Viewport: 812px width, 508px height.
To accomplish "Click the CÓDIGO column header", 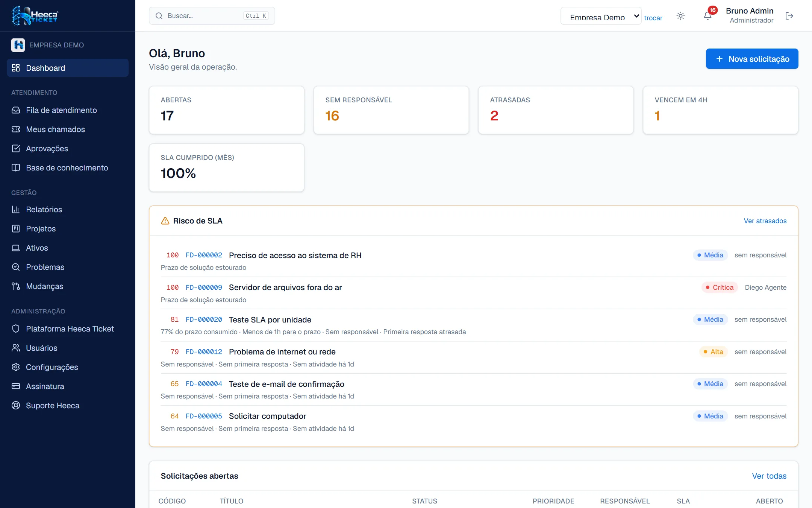I will point(172,501).
